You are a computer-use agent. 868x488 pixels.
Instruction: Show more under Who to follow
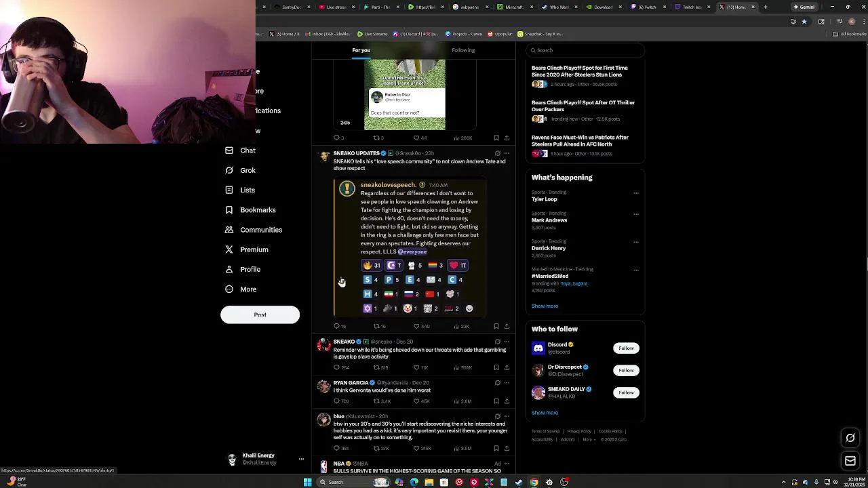(545, 413)
